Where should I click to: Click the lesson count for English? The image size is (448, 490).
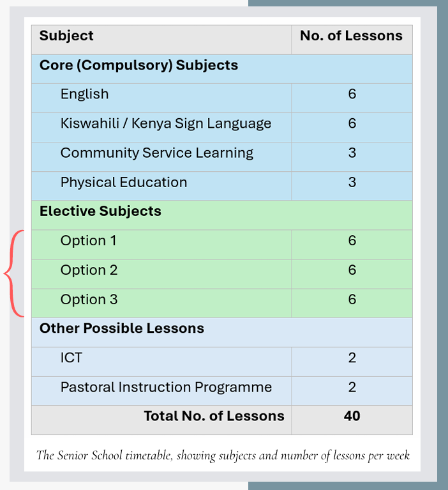pos(352,94)
